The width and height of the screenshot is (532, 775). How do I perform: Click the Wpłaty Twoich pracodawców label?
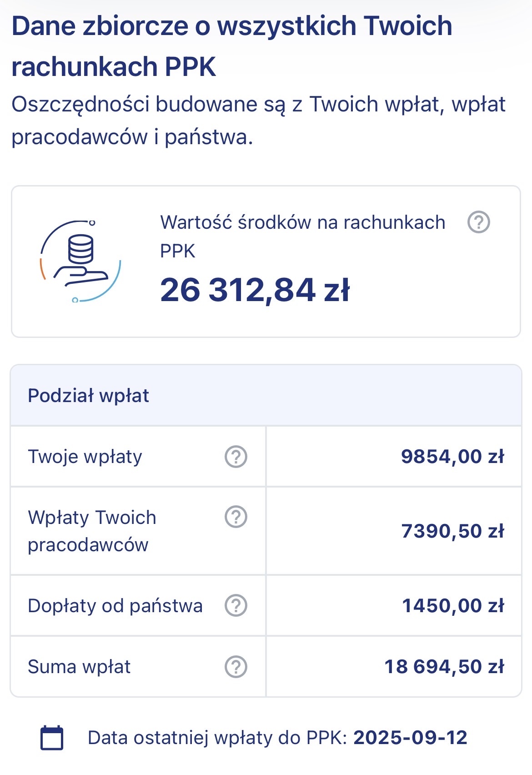tap(92, 531)
